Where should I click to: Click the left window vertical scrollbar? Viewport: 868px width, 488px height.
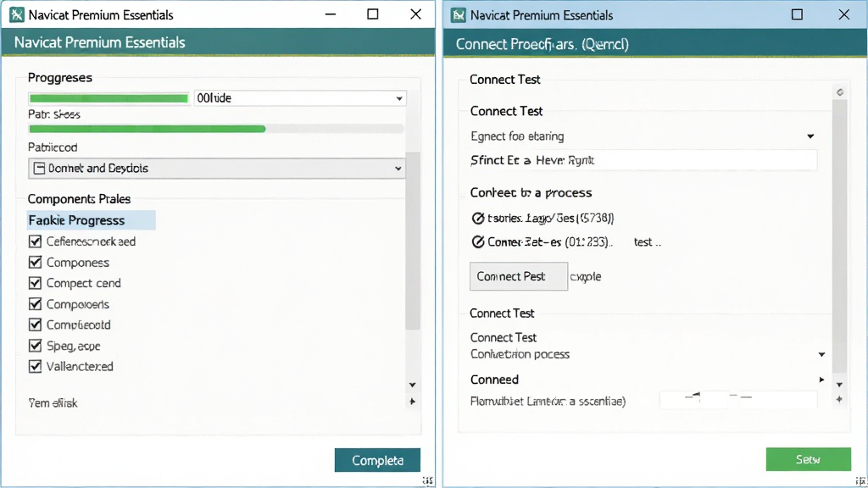pos(413,241)
